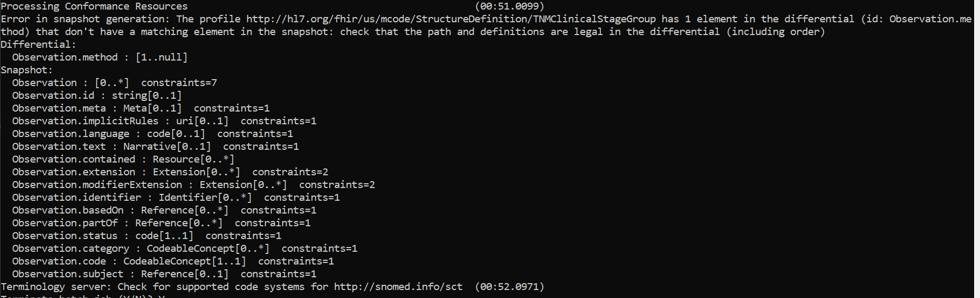Click the Observation.language code line
This screenshot has height=298, width=980.
click(x=153, y=134)
